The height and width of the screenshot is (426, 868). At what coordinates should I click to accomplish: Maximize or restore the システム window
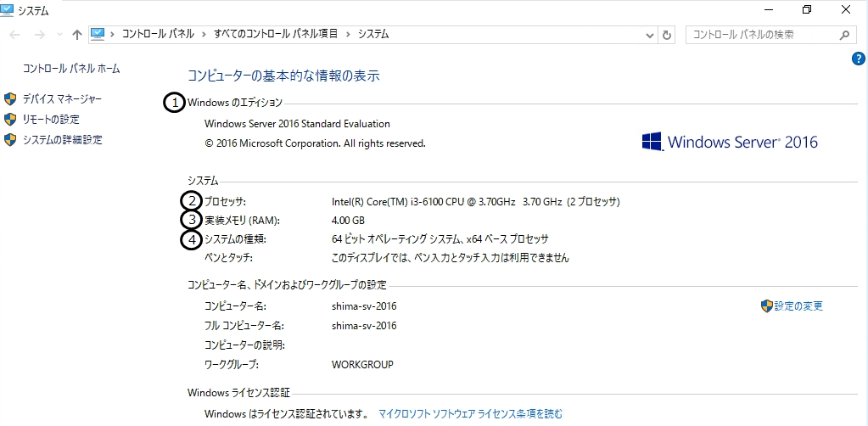(807, 9)
